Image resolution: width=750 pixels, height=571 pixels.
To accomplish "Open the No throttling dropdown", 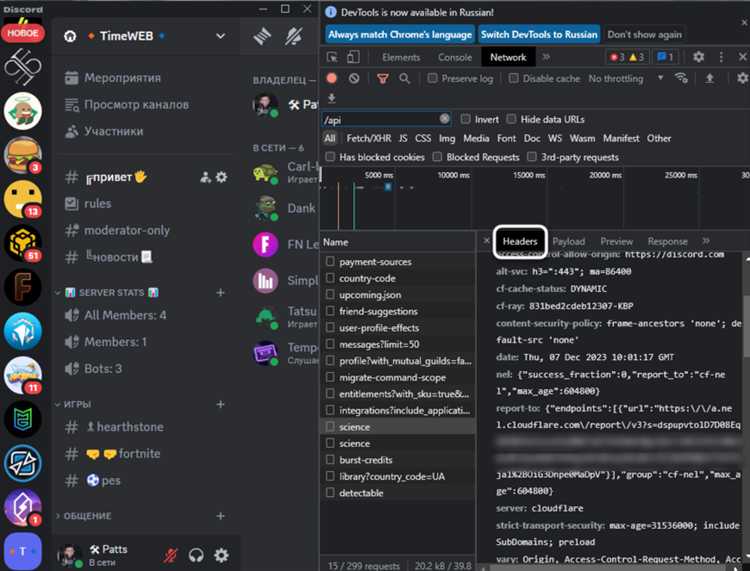I will 626,78.
